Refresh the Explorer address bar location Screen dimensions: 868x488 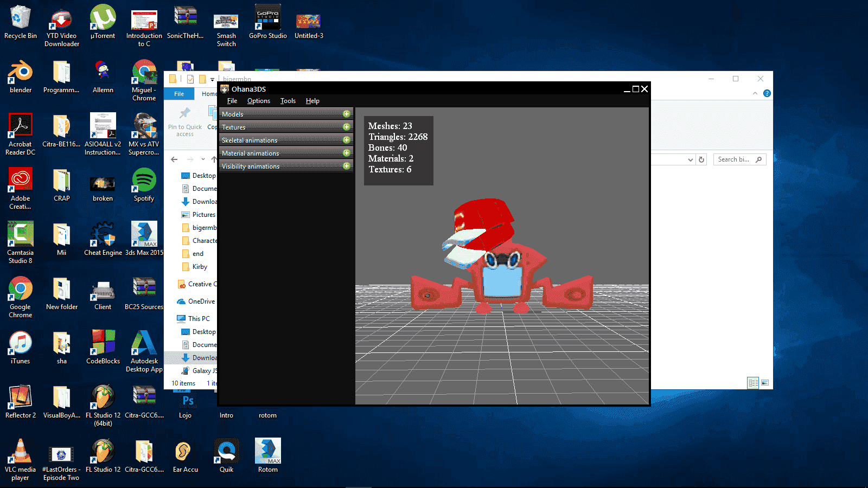point(701,159)
